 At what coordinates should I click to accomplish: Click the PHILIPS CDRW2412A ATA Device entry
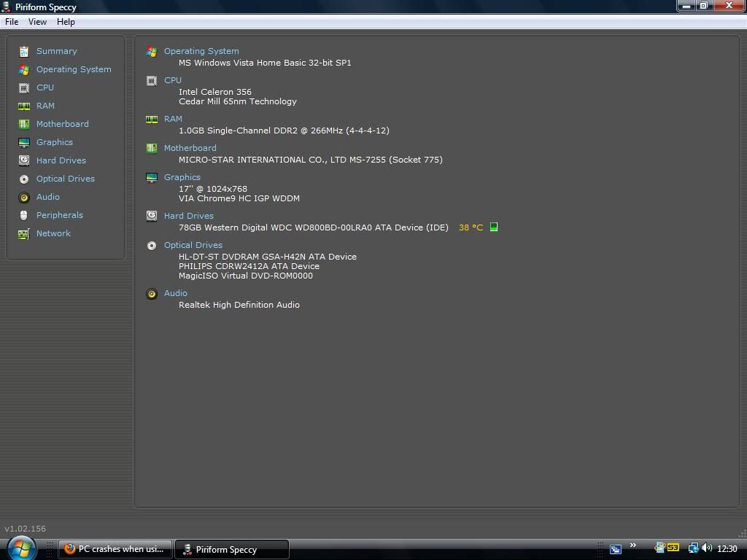pyautogui.click(x=249, y=266)
